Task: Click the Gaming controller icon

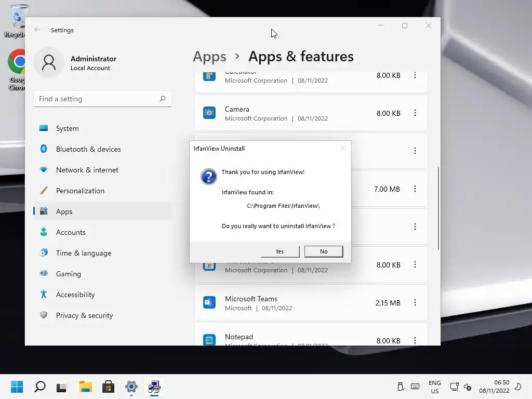Action: coord(44,273)
